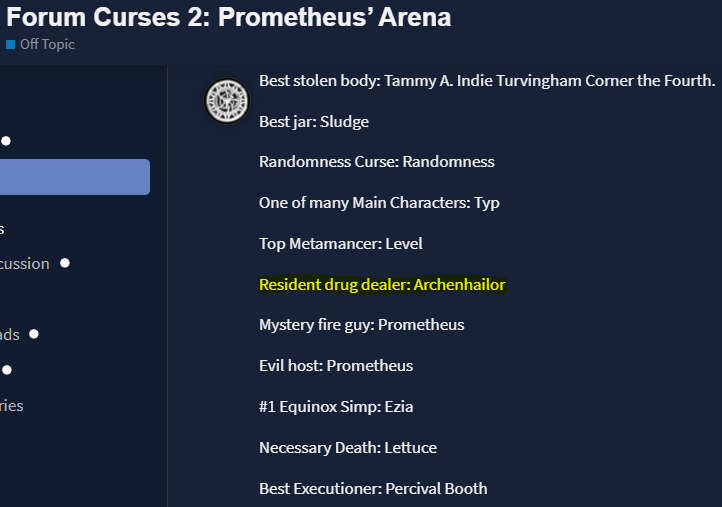Click the 'Mystery fire guy: Prometheus' line
The image size is (722, 507).
[x=361, y=325]
